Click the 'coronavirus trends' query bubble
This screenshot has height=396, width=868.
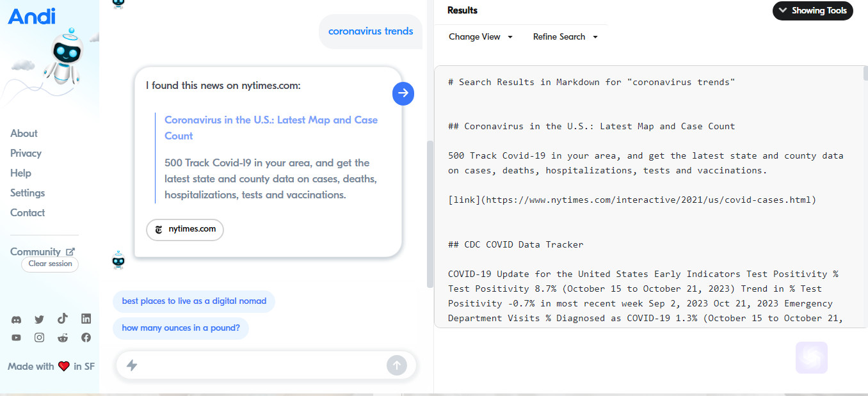371,31
